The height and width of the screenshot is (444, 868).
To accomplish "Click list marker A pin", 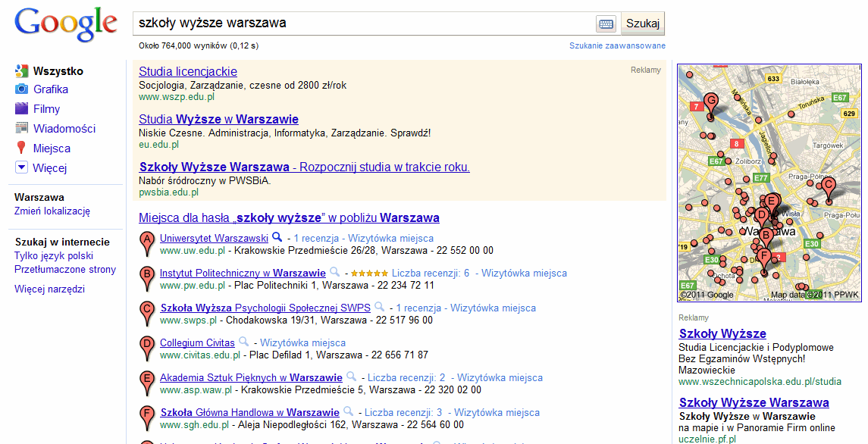I will [147, 244].
